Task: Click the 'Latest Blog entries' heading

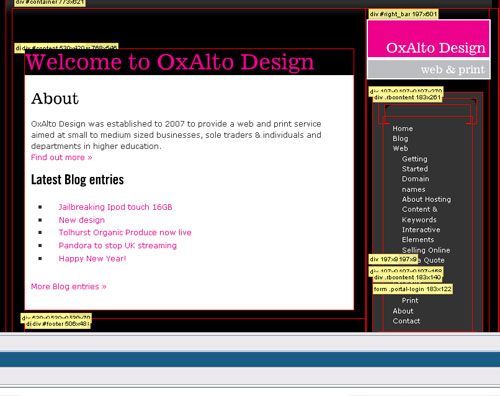Action: [x=77, y=180]
